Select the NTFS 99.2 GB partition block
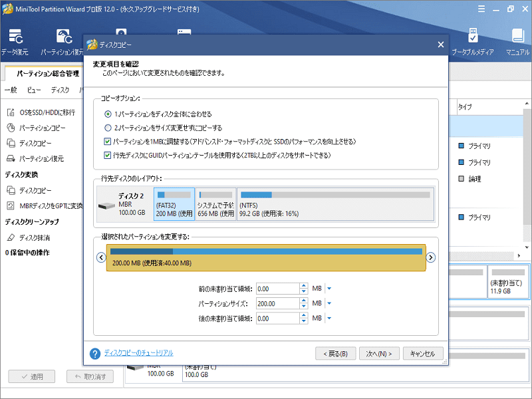Image resolution: width=532 pixels, height=399 pixels. (335, 204)
